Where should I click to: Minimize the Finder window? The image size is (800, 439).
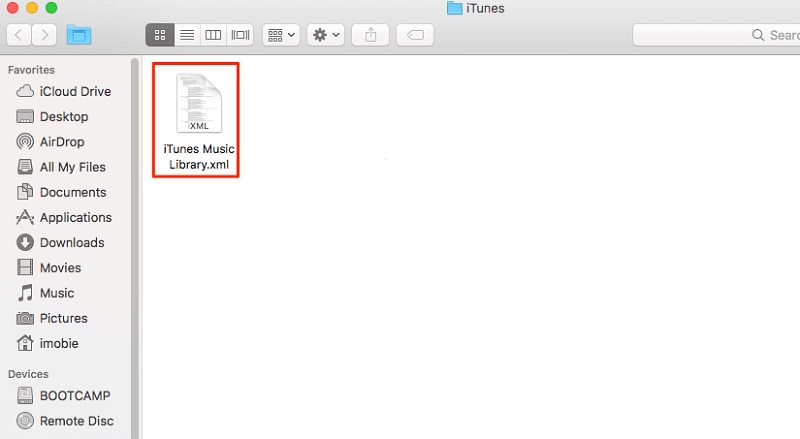coord(32,8)
